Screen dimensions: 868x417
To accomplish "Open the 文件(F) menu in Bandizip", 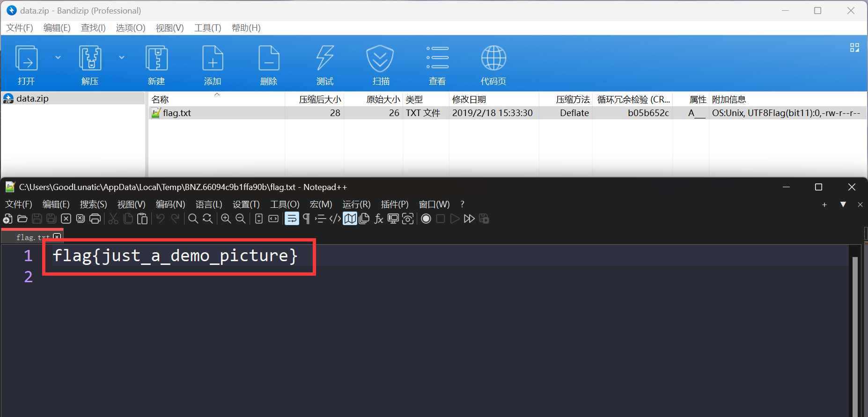I will coord(20,28).
